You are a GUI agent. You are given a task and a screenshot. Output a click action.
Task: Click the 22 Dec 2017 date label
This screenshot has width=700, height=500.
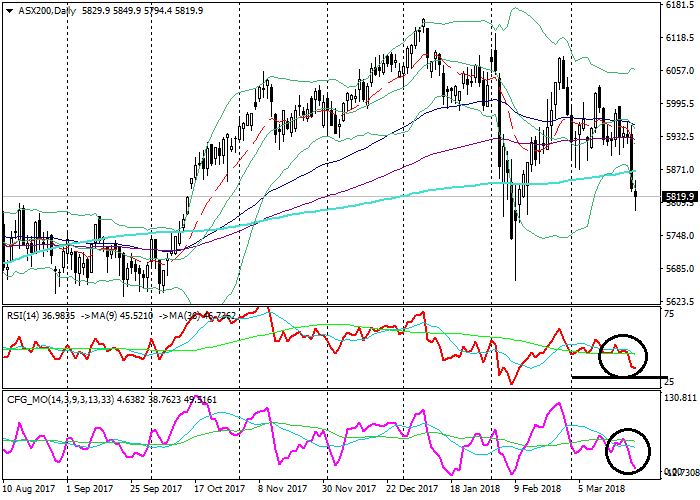(x=412, y=489)
